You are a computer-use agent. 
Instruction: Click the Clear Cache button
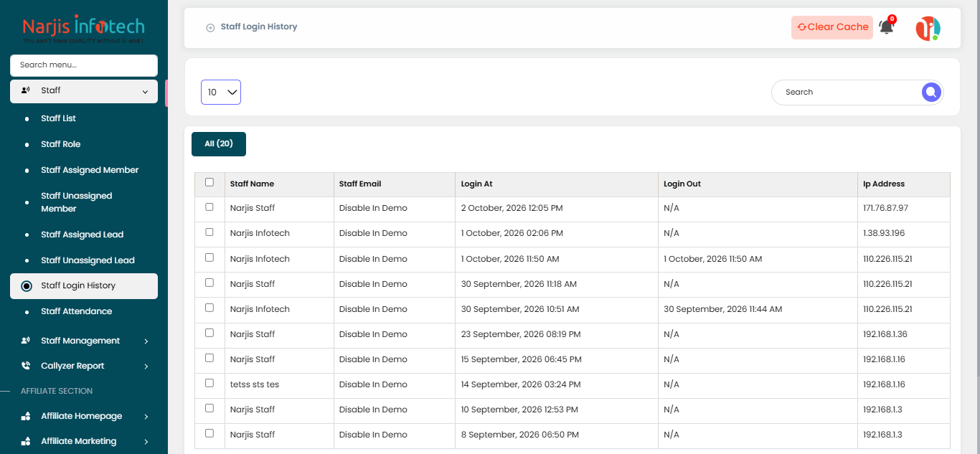(832, 27)
